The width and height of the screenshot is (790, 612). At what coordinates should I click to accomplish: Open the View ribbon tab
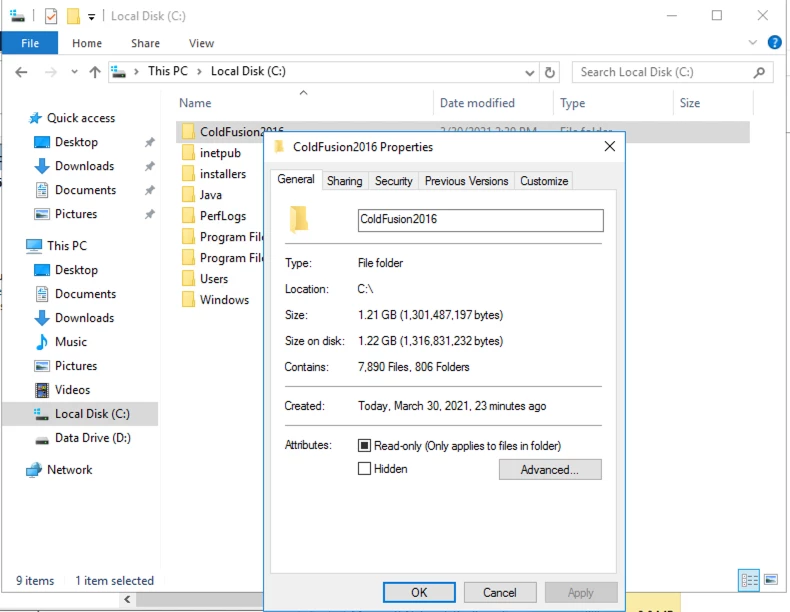click(201, 43)
